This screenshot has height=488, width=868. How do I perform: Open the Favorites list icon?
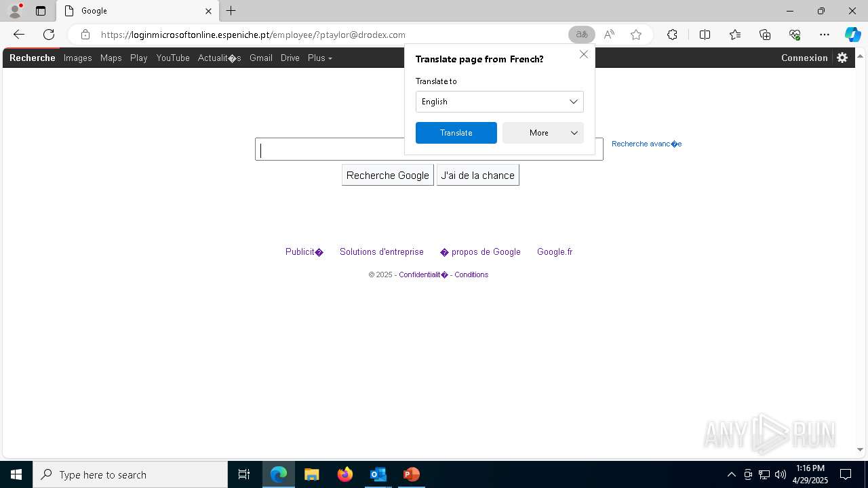coord(735,35)
